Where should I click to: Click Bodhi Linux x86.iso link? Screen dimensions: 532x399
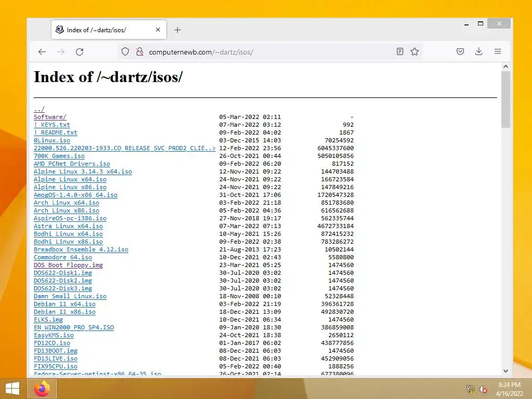pos(68,242)
